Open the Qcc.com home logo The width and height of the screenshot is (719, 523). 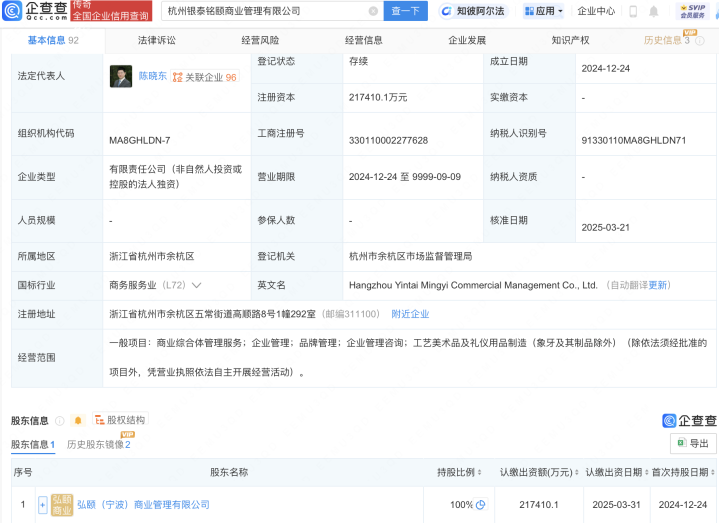click(35, 11)
